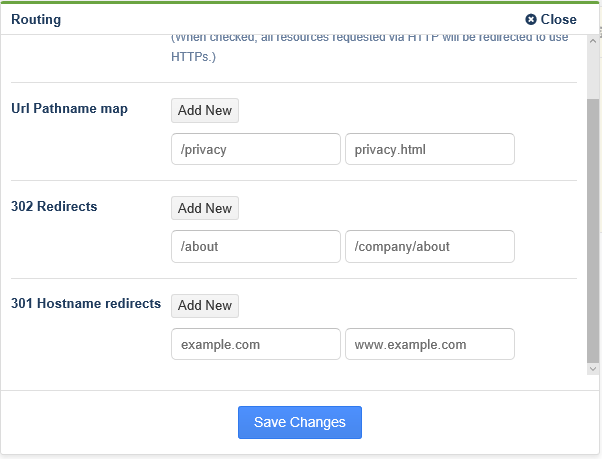This screenshot has height=459, width=602.
Task: Select the privacy.html target field
Action: 430,149
